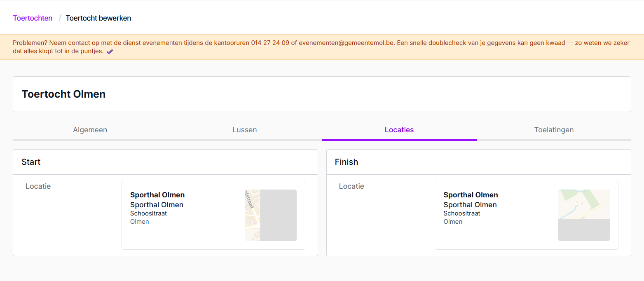This screenshot has width=644, height=281.
Task: Select bold 'Sporthal Olmen' name in Finish card
Action: click(x=471, y=195)
